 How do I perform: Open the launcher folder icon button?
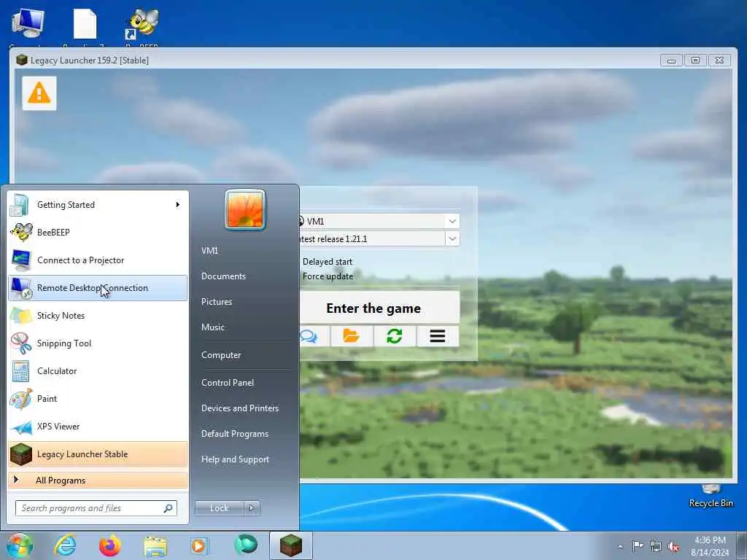tap(352, 336)
